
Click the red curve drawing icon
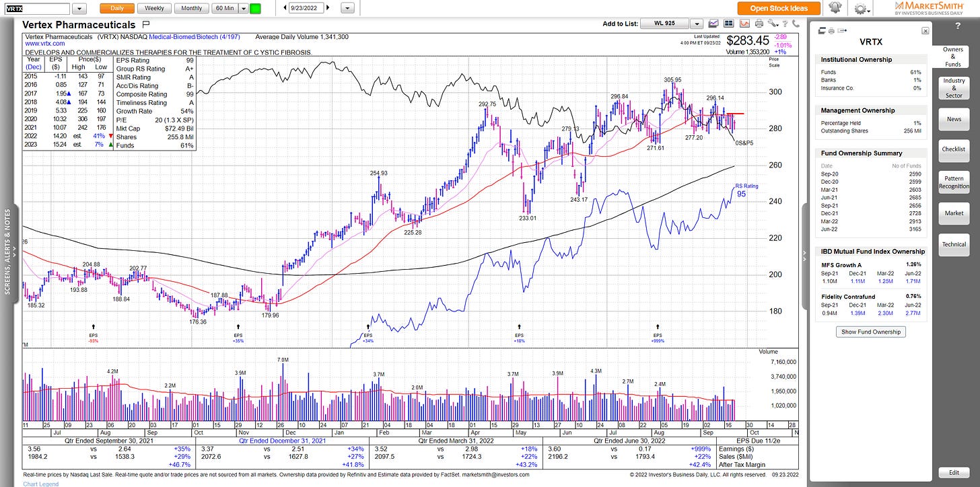(x=744, y=24)
